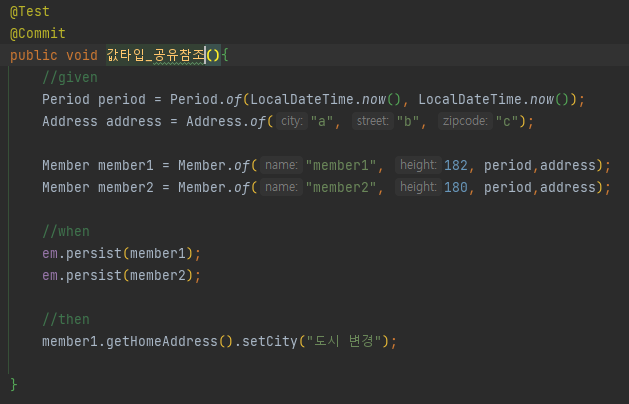Click the height: hint on member1 line
The width and height of the screenshot is (629, 404).
(x=418, y=165)
